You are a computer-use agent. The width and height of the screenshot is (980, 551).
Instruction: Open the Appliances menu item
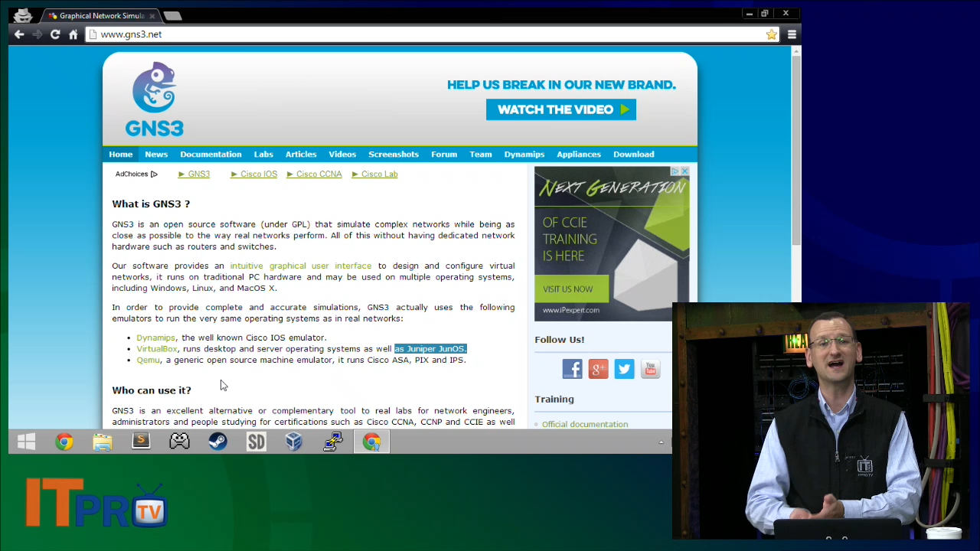point(579,155)
